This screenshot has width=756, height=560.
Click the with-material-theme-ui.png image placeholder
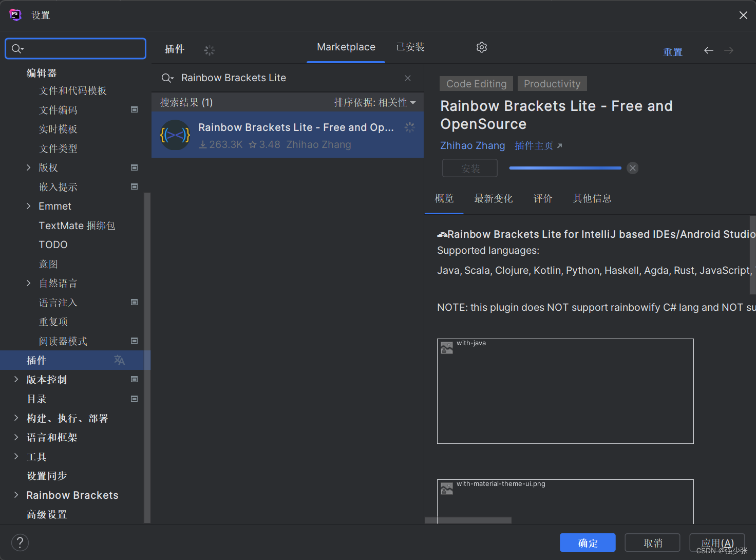(565, 501)
